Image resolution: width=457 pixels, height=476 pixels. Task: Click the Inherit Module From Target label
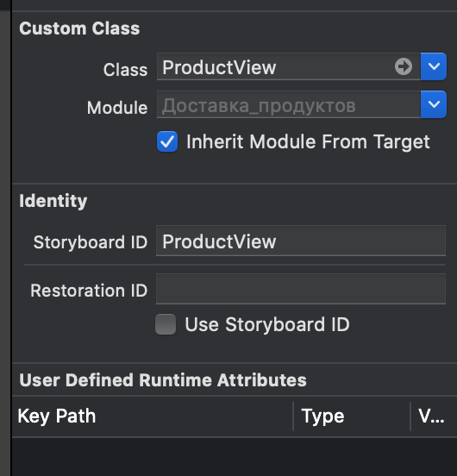(x=308, y=142)
